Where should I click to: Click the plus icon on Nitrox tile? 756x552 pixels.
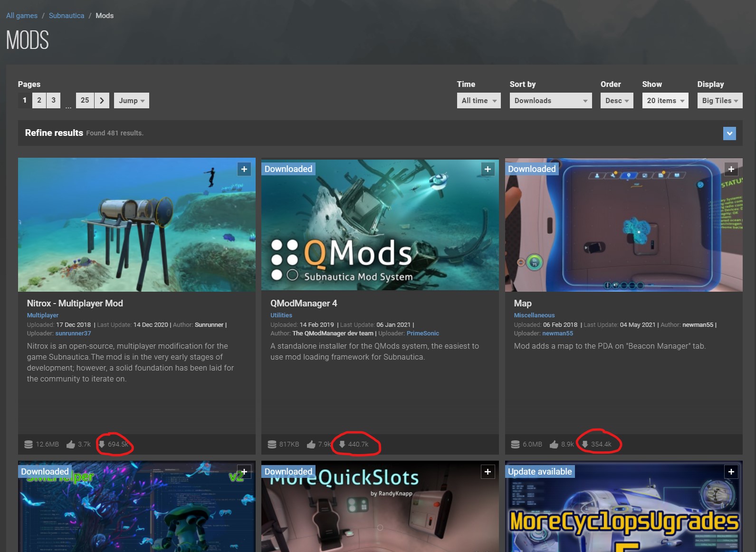[x=244, y=169]
